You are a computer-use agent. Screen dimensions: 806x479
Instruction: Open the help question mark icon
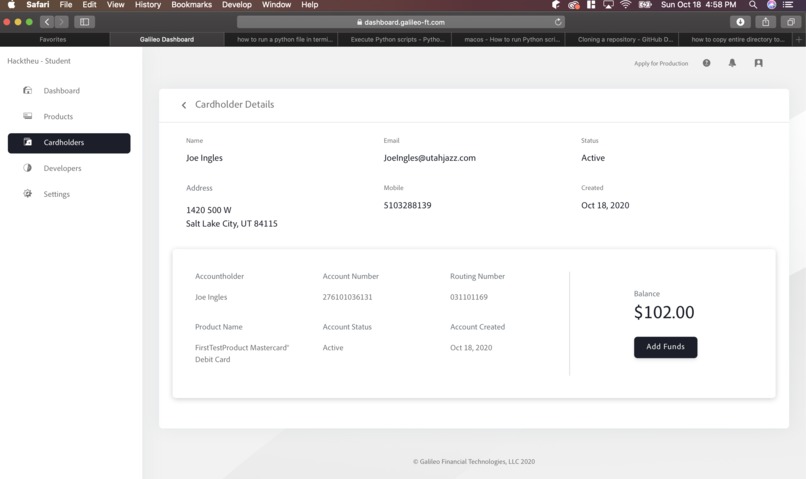(x=706, y=63)
